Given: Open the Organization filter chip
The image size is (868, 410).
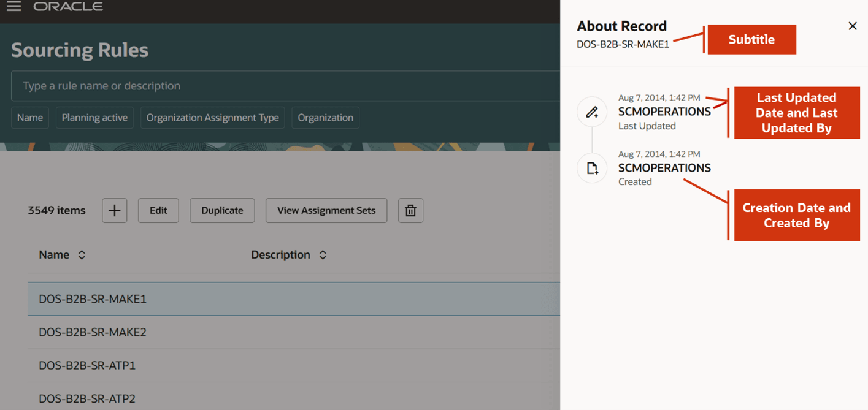Looking at the screenshot, I should pos(326,118).
